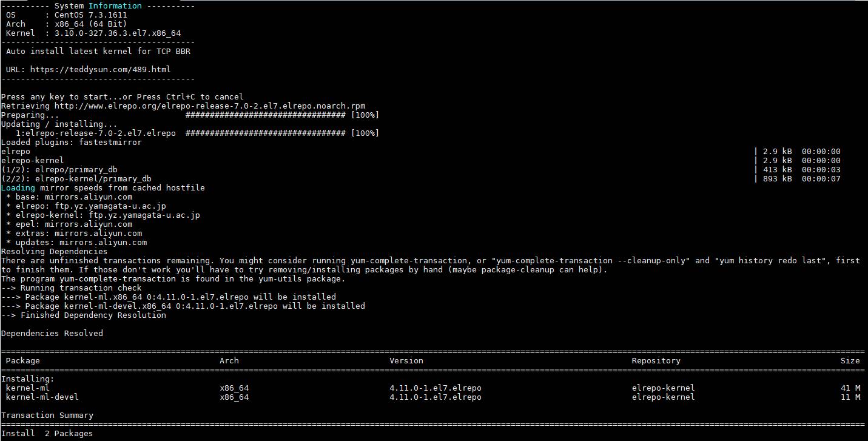The height and width of the screenshot is (441, 868).
Task: Click 'Loading mirror speeds from cached hostfile'
Action: 103,188
